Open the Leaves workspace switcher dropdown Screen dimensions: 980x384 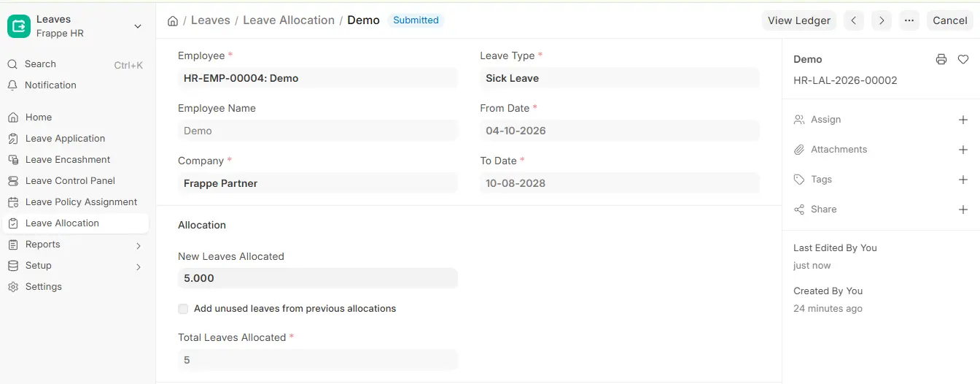coord(138,26)
